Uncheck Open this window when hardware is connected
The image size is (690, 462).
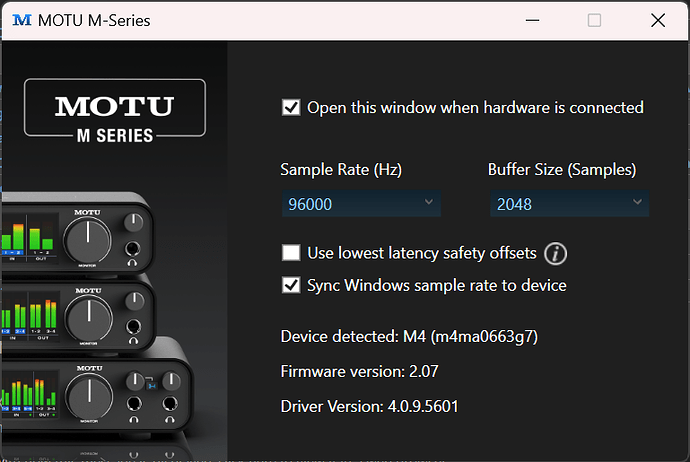tap(291, 107)
